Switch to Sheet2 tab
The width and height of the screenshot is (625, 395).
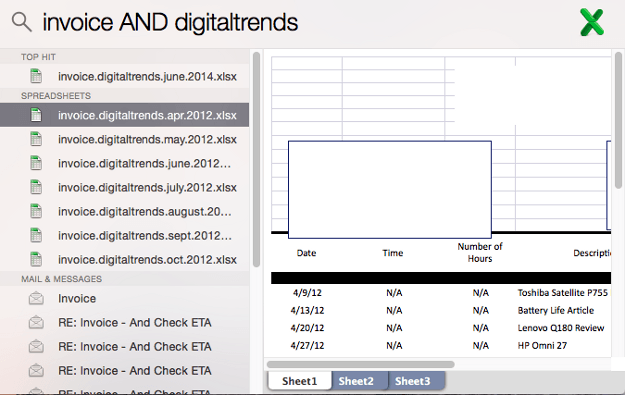coord(356,381)
